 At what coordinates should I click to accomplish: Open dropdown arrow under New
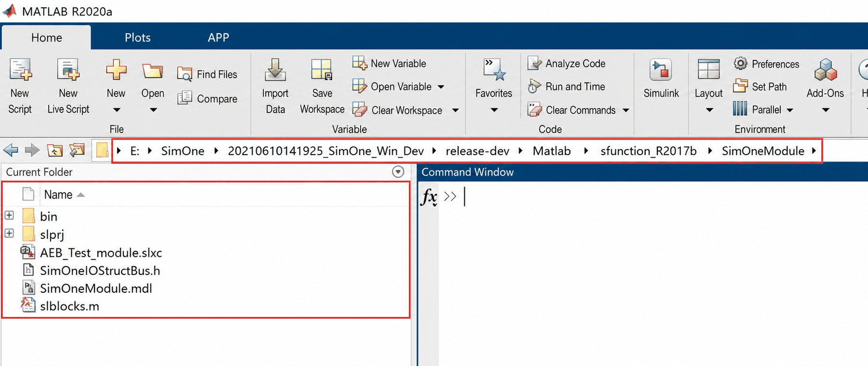click(116, 110)
